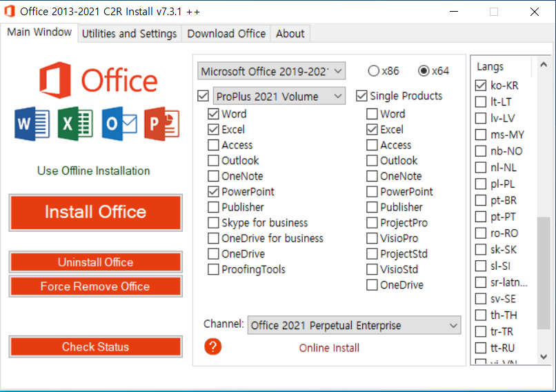The width and height of the screenshot is (556, 392).
Task: Click the Word application icon
Action: (32, 124)
